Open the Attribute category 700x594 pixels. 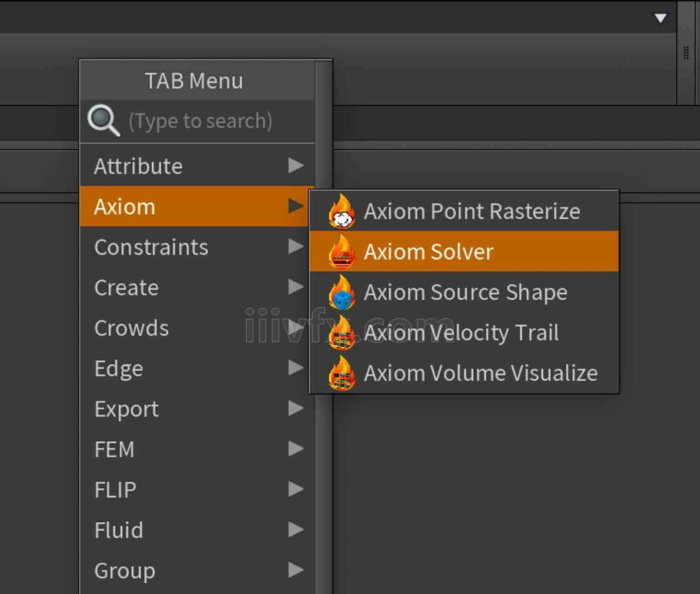click(x=197, y=166)
